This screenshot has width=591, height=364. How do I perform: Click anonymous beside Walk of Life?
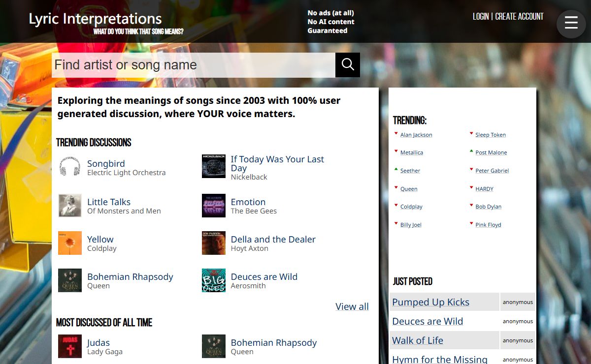pyautogui.click(x=518, y=340)
